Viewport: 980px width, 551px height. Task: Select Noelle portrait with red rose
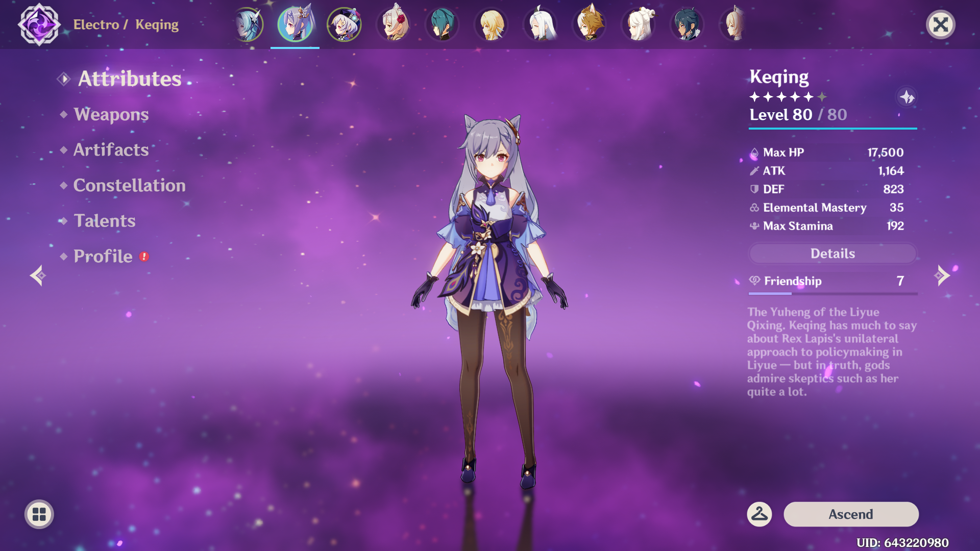[394, 24]
